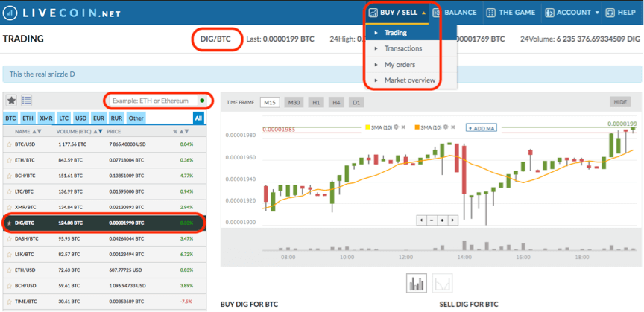Image resolution: width=644 pixels, height=312 pixels.
Task: Sort NAME column ascending arrow
Action: (x=34, y=132)
